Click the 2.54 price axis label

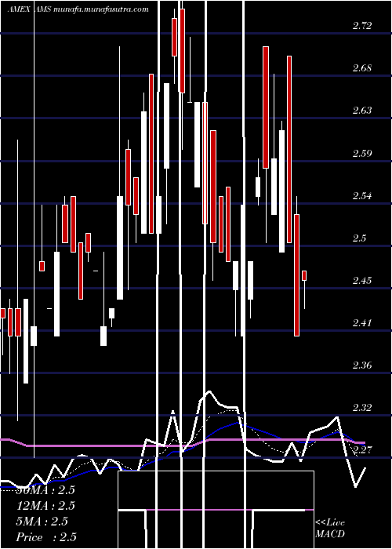click(x=362, y=195)
